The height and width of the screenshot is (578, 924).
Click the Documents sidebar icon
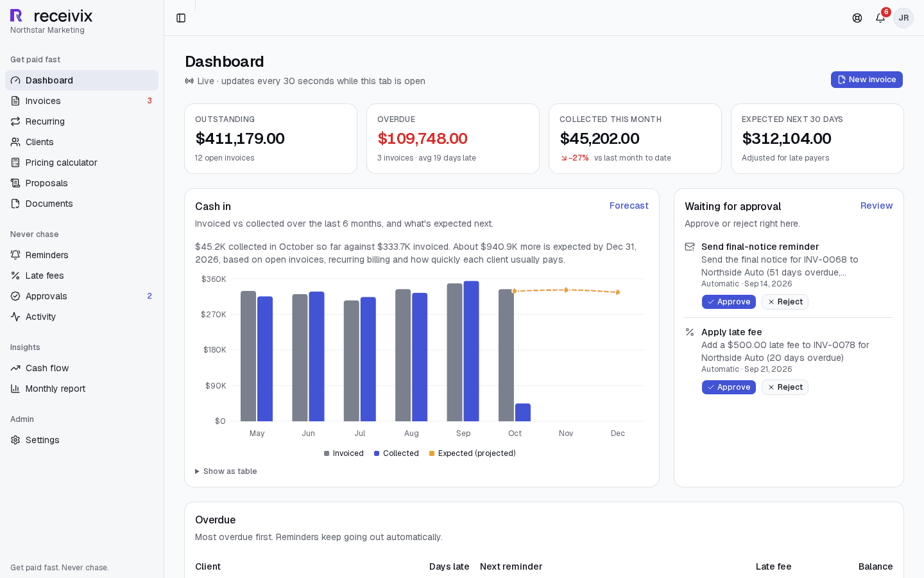click(15, 204)
